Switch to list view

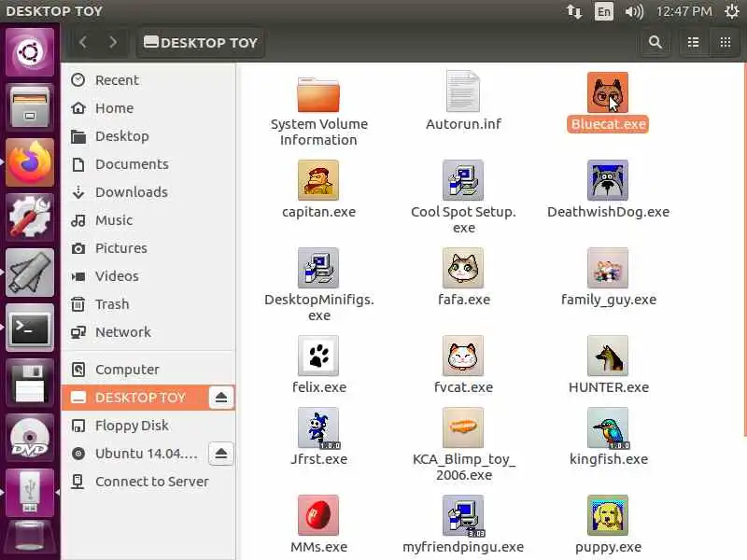tap(693, 42)
